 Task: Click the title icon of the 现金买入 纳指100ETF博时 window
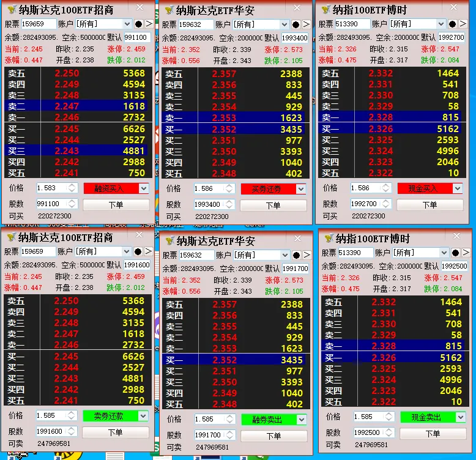(325, 10)
